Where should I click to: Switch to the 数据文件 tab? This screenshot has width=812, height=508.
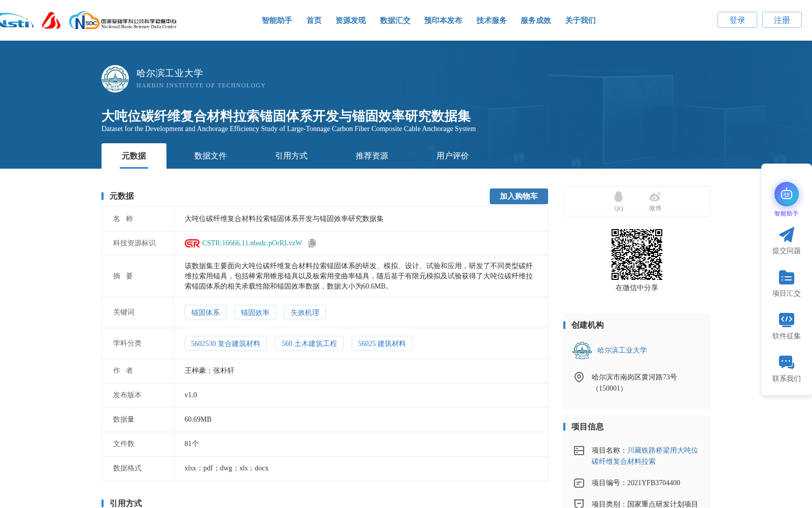pos(211,156)
